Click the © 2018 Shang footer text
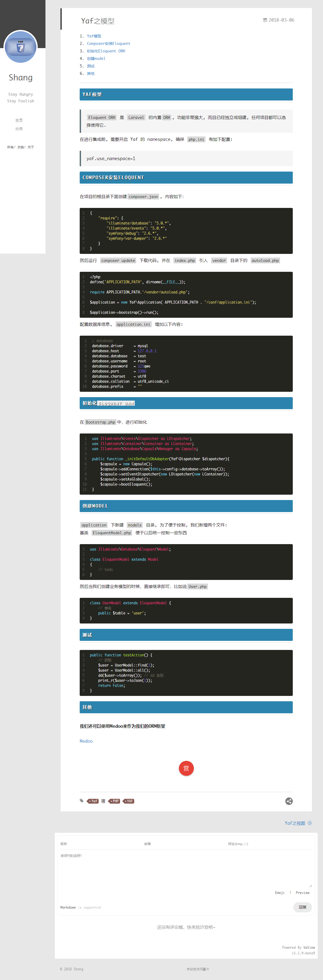323x980 pixels. pyautogui.click(x=71, y=969)
